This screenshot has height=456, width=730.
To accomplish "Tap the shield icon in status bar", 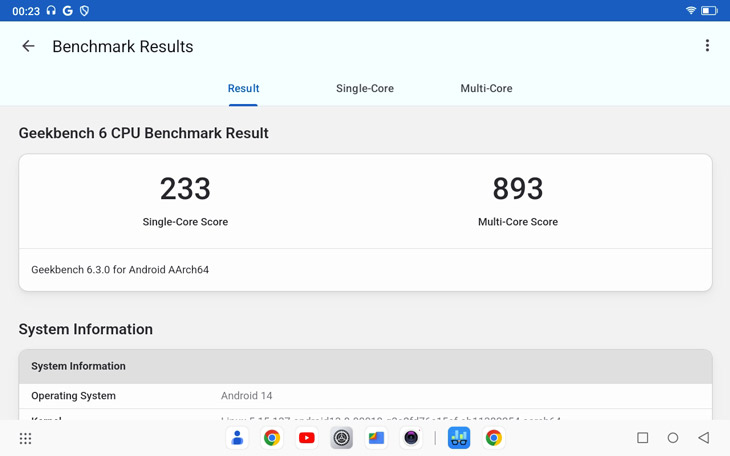I will (x=84, y=10).
